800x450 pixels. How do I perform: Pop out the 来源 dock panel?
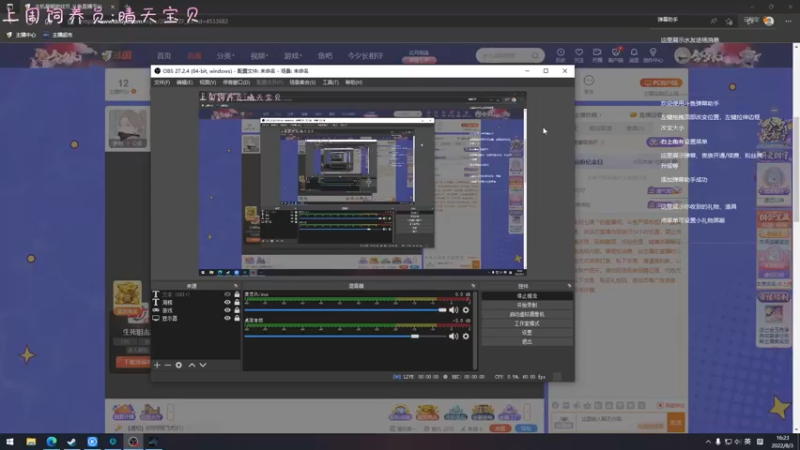coord(236,286)
